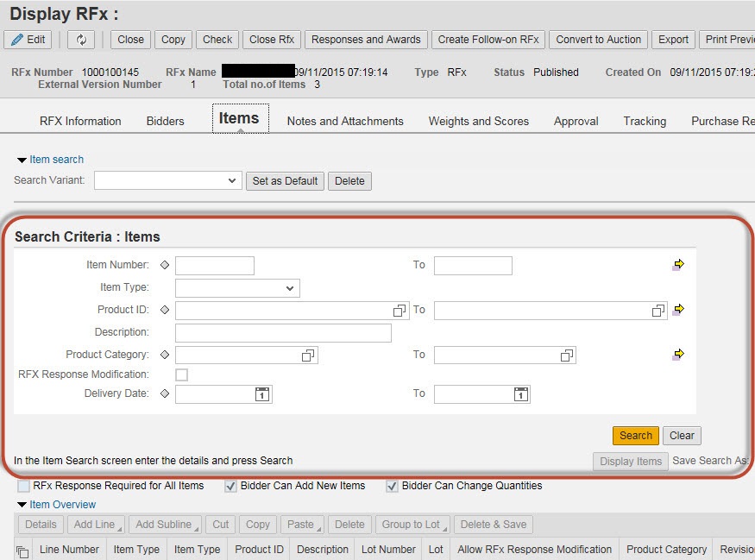Click the Close button in toolbar
Image resolution: width=755 pixels, height=560 pixels.
[130, 40]
